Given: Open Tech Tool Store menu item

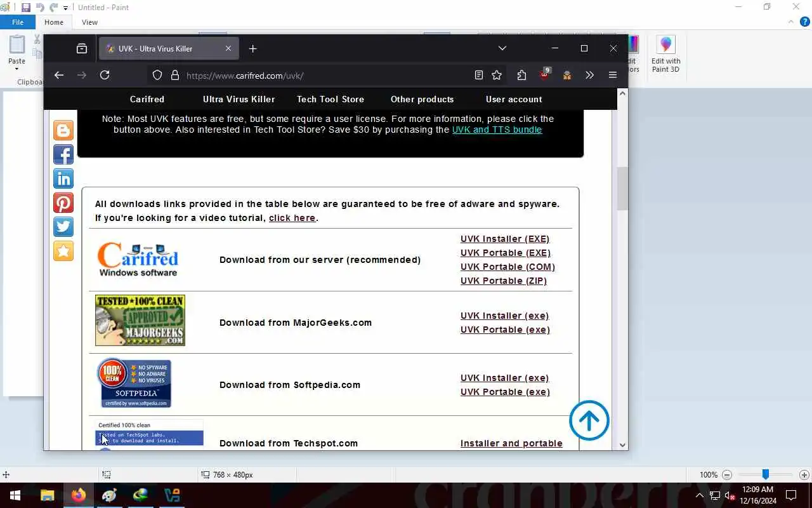Looking at the screenshot, I should [331, 99].
